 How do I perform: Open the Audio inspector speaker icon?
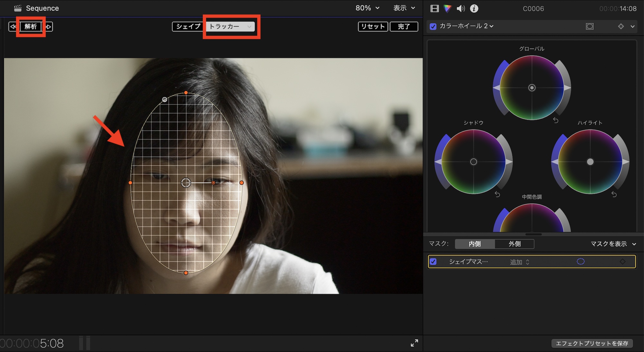pyautogui.click(x=460, y=9)
